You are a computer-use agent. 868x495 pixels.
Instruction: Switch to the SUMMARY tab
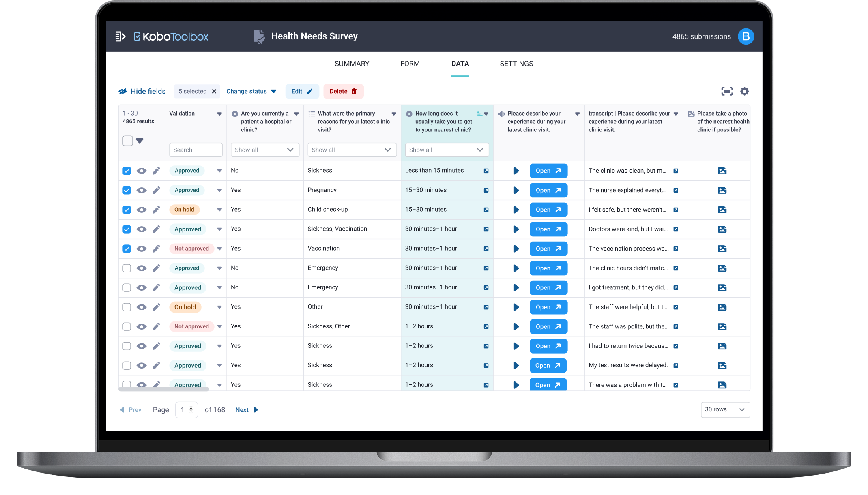[x=352, y=64]
